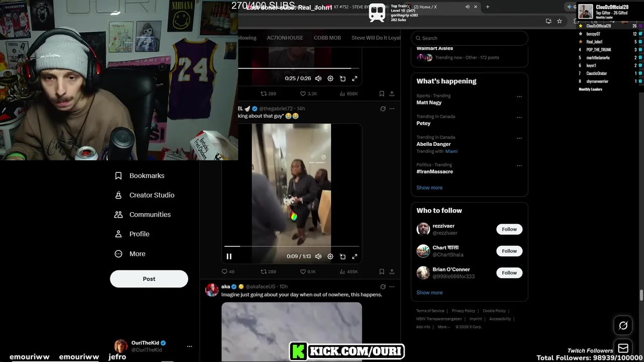
Task: Open OuriTheKid account switcher menu
Action: click(x=190, y=346)
